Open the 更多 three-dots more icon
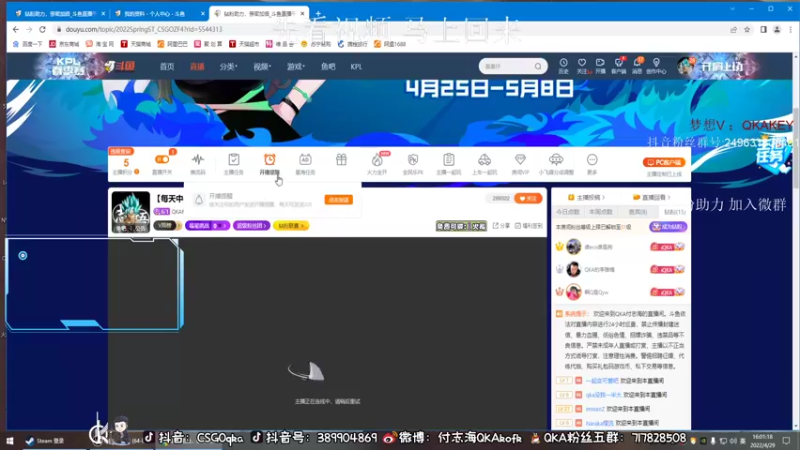Viewport: 800px width, 450px height. [592, 160]
